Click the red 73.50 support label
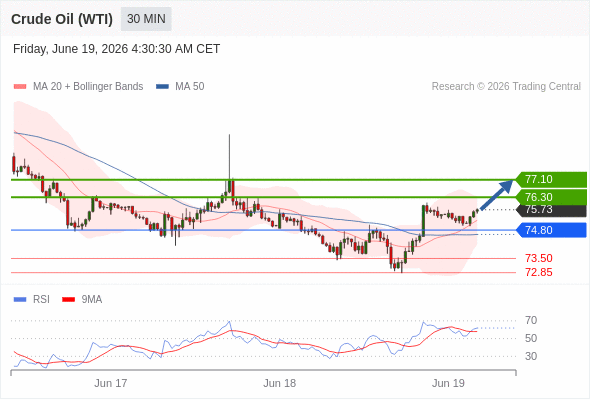The width and height of the screenshot is (590, 400). tap(539, 258)
